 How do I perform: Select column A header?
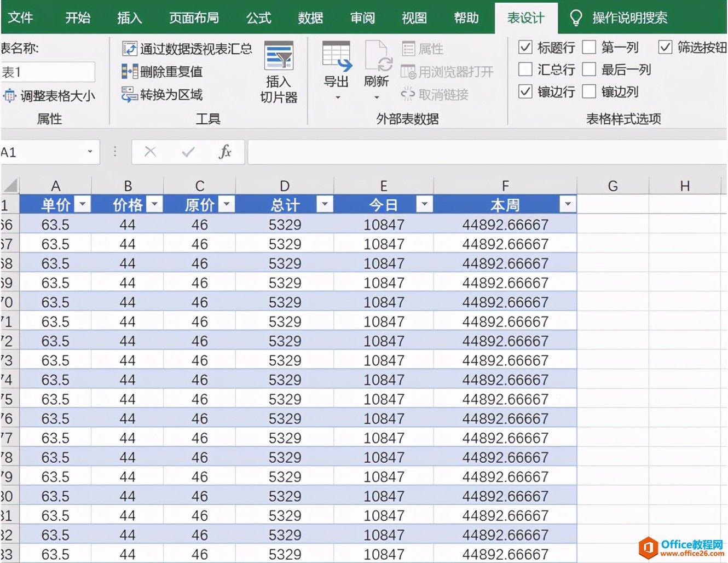[56, 186]
